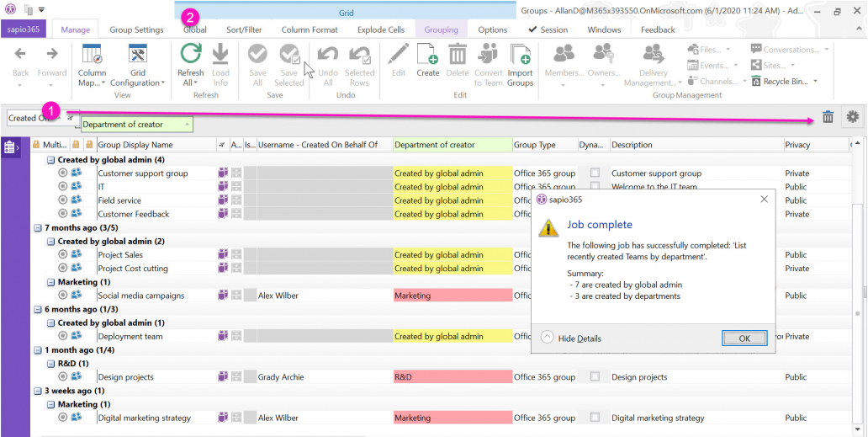The image size is (868, 437).
Task: Click the Back navigation arrow
Action: 20,54
